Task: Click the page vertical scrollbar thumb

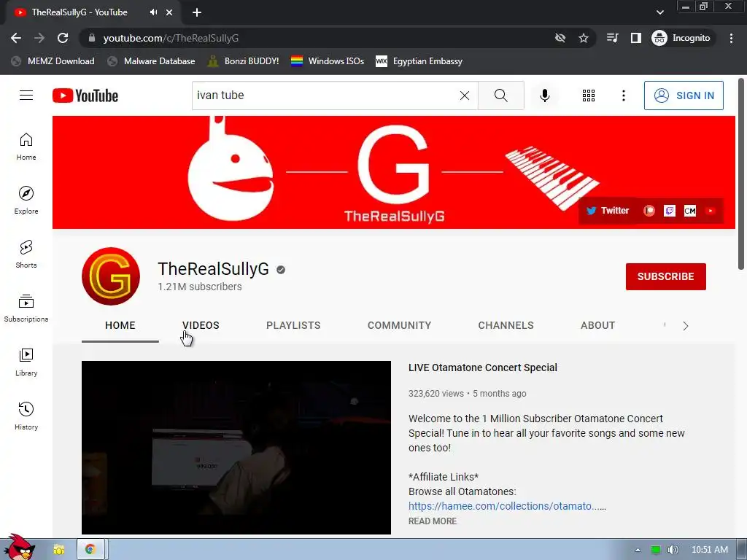Action: pos(741,174)
